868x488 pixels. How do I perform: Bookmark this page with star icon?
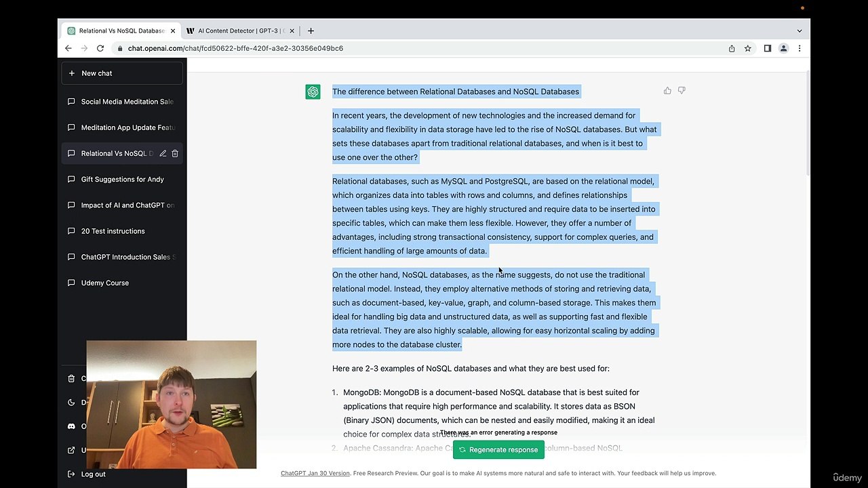click(x=748, y=48)
